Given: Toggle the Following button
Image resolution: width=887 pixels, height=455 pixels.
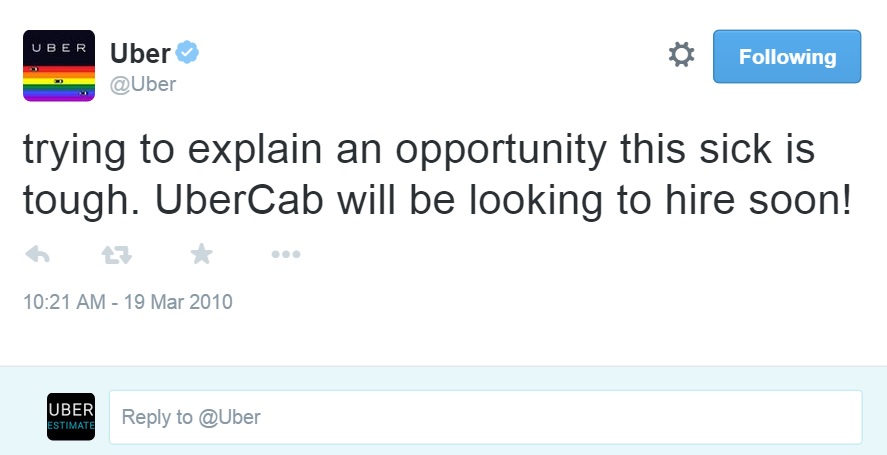Looking at the screenshot, I should tap(786, 57).
